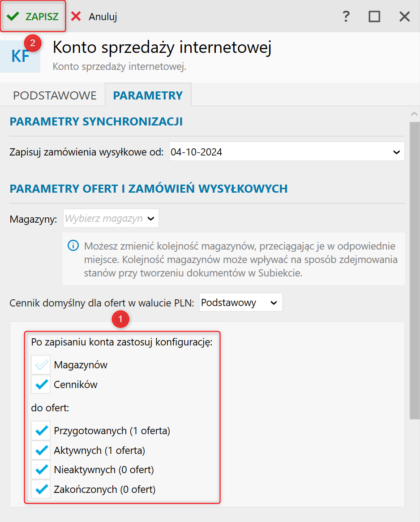Open the Podstawowy price list dropdown
Image resolution: width=420 pixels, height=522 pixels.
[x=274, y=303]
